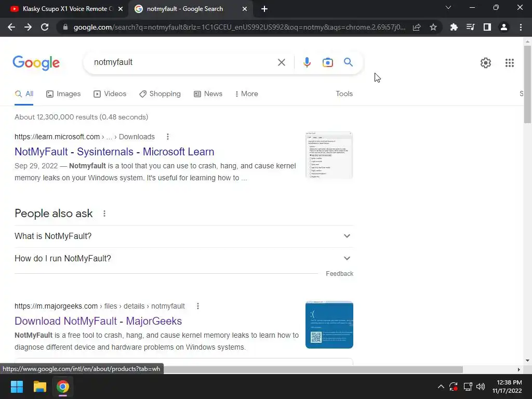This screenshot has width=532, height=399.
Task: Go to Google homepage logo
Action: 36,63
